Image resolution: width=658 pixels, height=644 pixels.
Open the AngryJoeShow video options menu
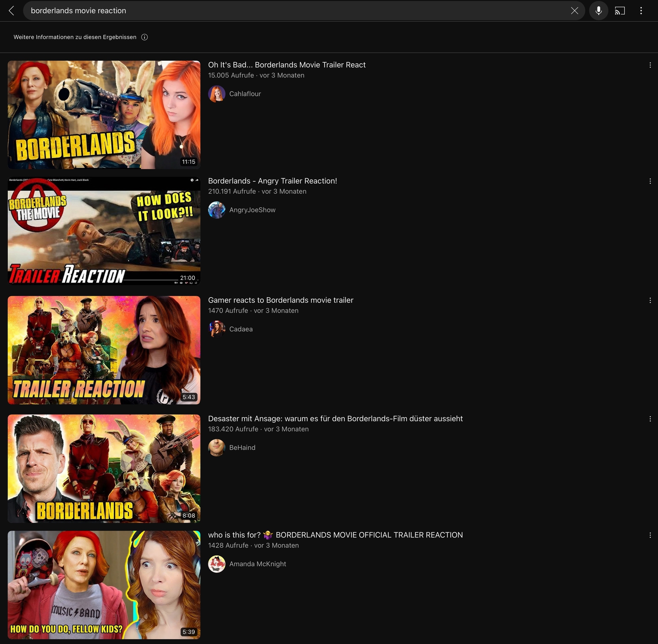tap(650, 181)
